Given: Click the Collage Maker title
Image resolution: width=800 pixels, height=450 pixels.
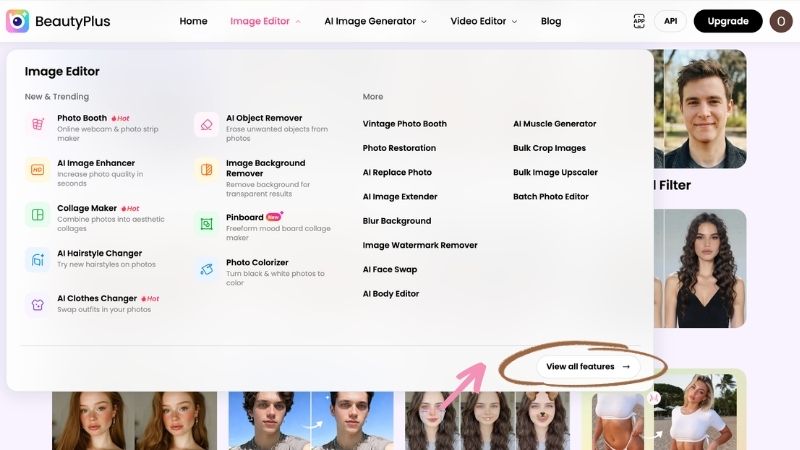Looking at the screenshot, I should (x=87, y=208).
